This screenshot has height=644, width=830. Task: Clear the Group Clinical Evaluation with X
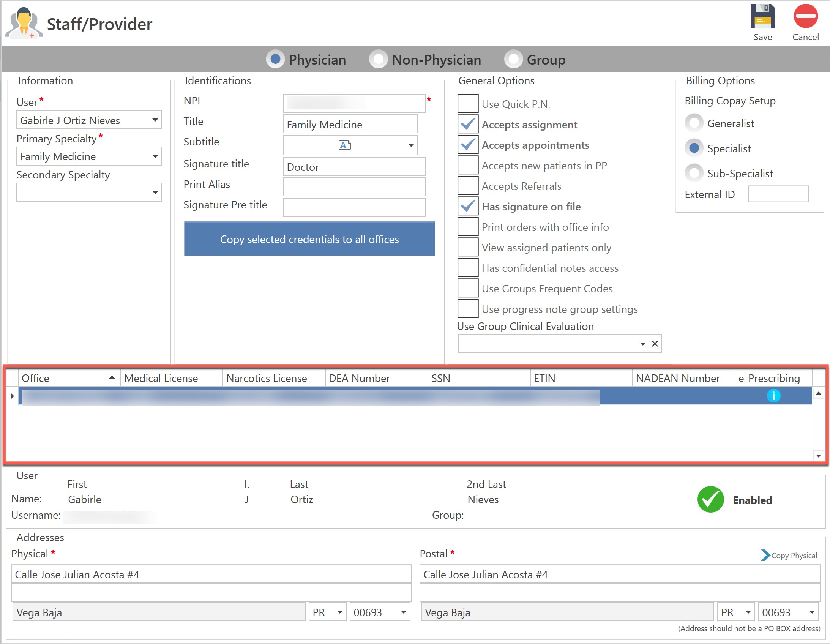click(655, 344)
